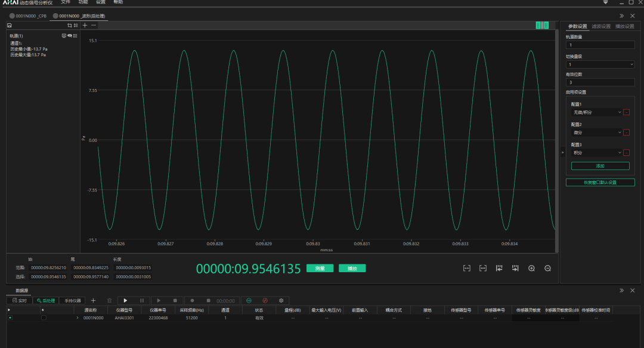Screen dimensions: 644x348
Task: Add a data source with the plus icon
Action: 93,301
